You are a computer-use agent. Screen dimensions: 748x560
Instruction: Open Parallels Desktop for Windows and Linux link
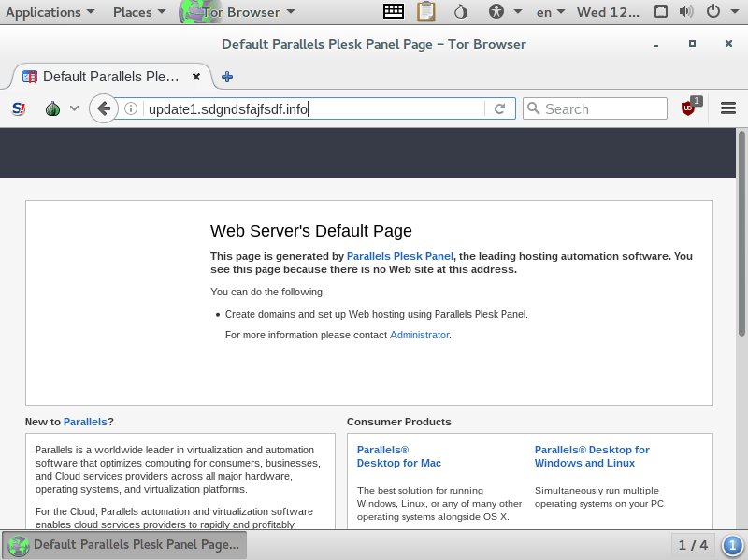pyautogui.click(x=592, y=456)
